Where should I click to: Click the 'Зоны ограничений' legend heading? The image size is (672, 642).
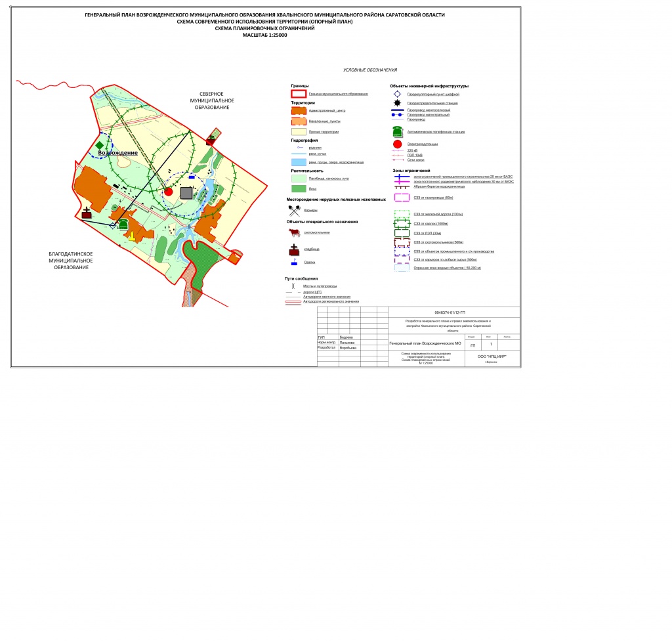(x=411, y=171)
